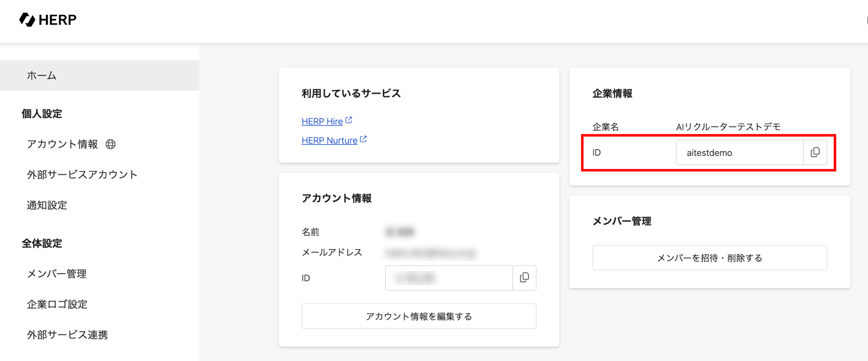Click the メンバーを招待・削除する button

(x=709, y=258)
